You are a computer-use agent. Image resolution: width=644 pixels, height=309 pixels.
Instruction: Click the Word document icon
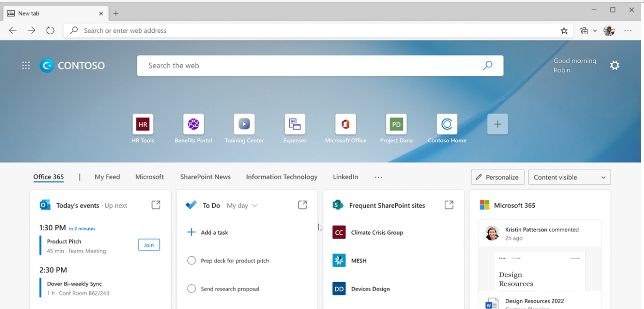[x=491, y=304]
